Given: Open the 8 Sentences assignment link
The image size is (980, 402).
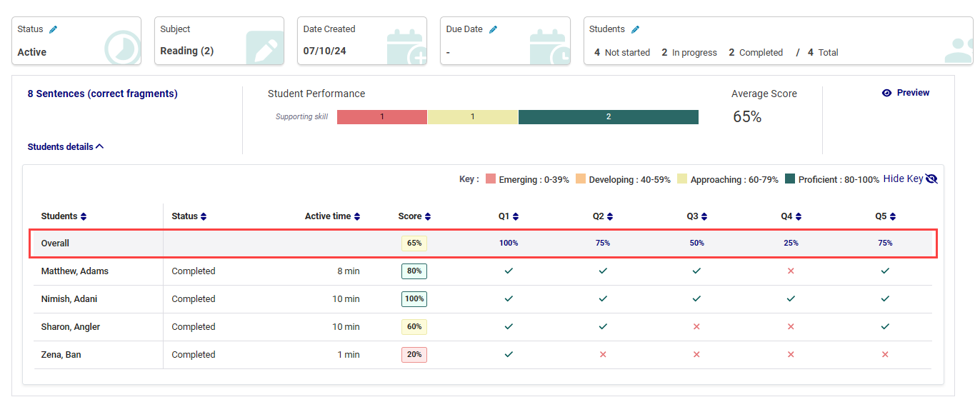Looking at the screenshot, I should pyautogui.click(x=102, y=94).
